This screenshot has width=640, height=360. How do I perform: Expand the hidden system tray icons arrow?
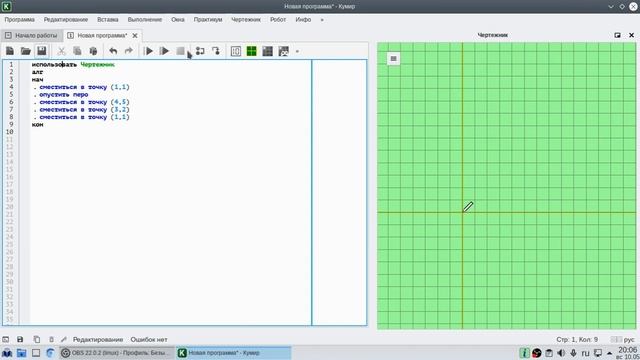pyautogui.click(x=610, y=353)
